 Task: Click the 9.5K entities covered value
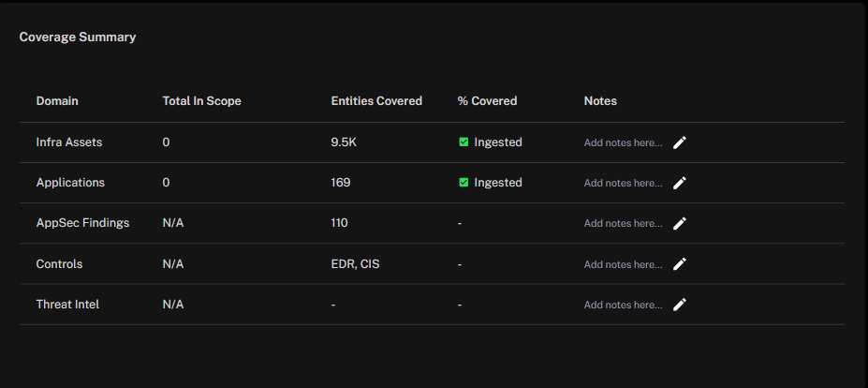[344, 142]
